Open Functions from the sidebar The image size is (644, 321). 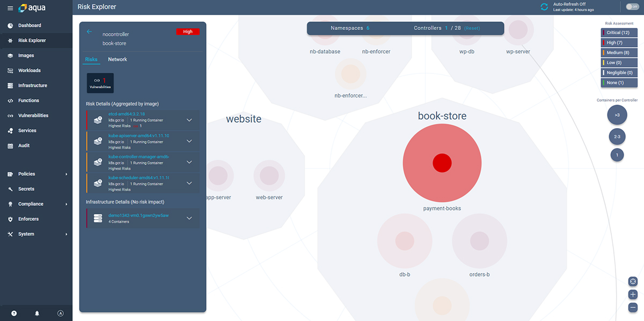coord(28,100)
